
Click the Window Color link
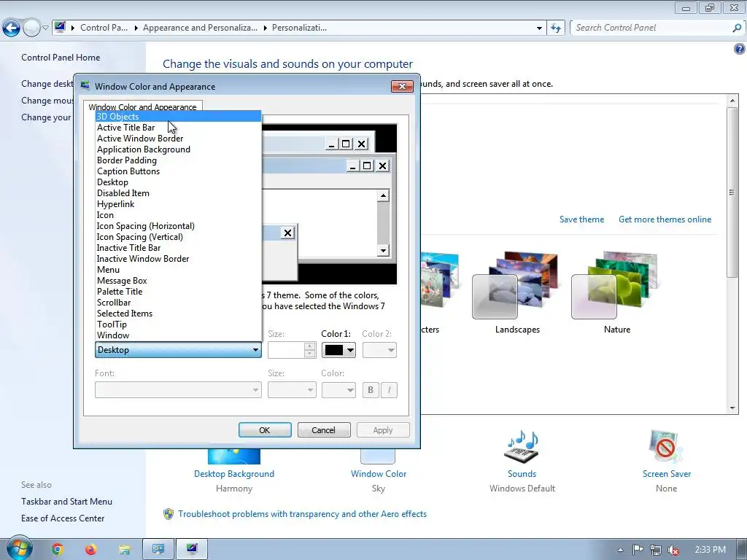[379, 474]
